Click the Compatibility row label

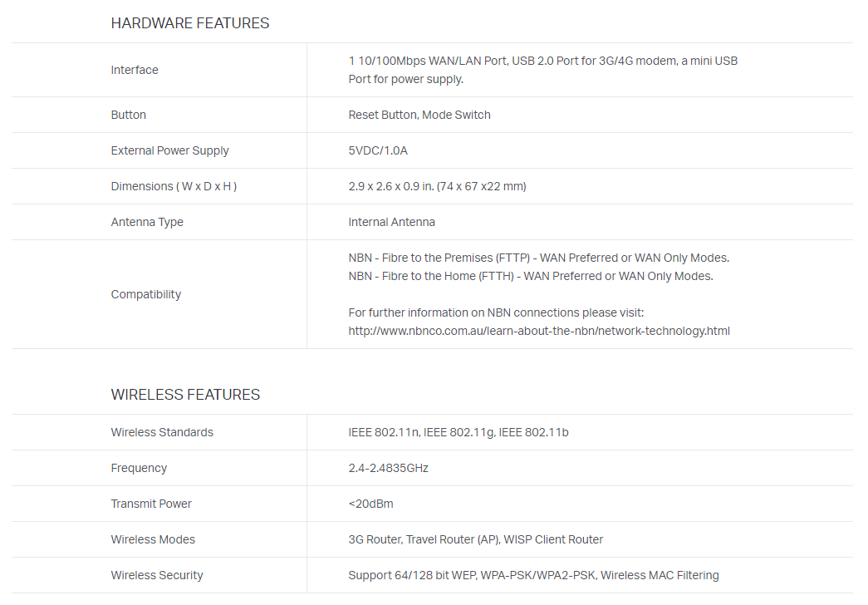coord(146,294)
